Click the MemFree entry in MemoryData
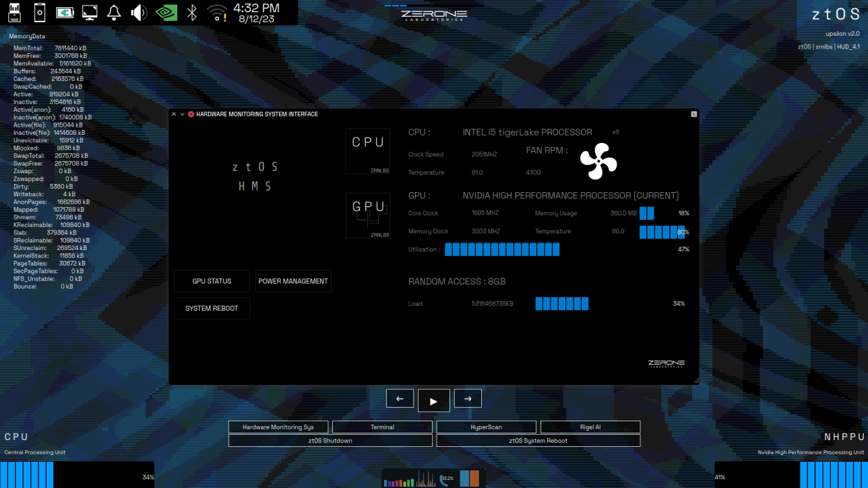Viewport: 868px width, 488px height. 49,56
